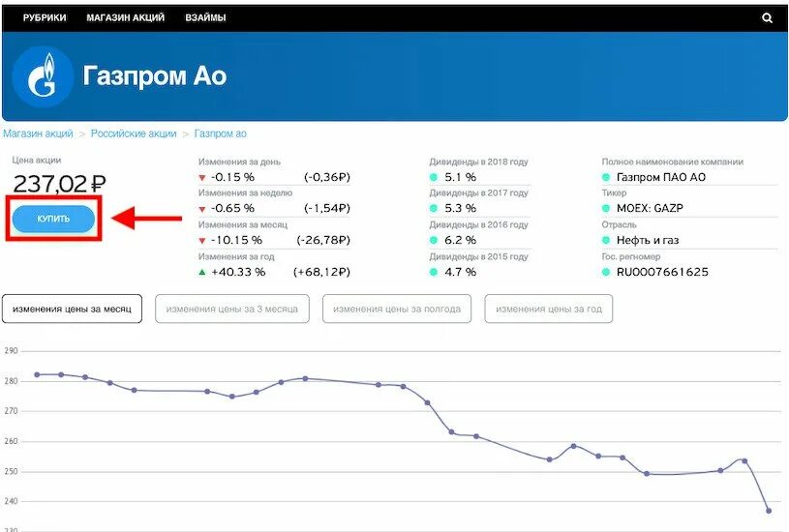The height and width of the screenshot is (532, 789).
Task: Follow the Магазин акций breadcrumb link
Action: [x=39, y=133]
